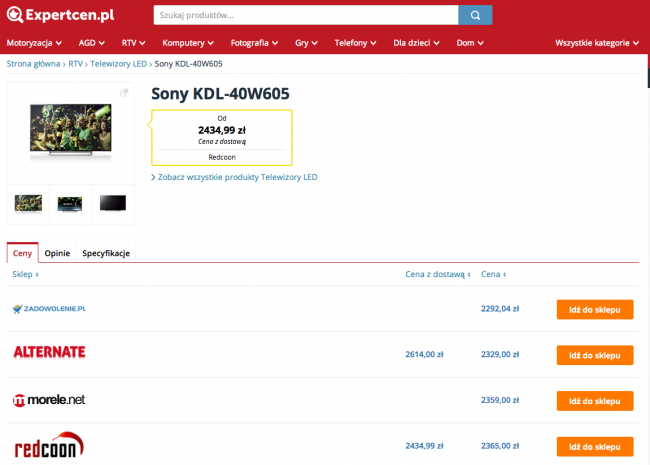Viewport: 650px width, 465px height.
Task: Switch to the Specyfikacje tab
Action: (x=106, y=253)
